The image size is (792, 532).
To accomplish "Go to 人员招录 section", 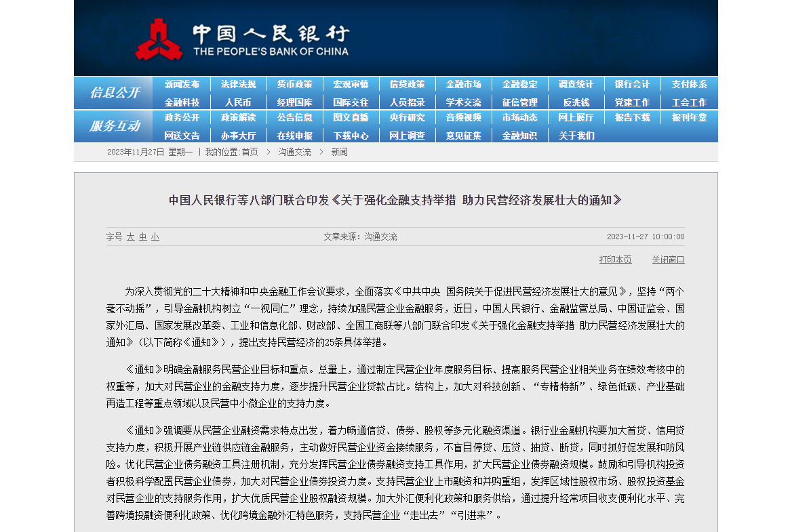I will point(407,102).
